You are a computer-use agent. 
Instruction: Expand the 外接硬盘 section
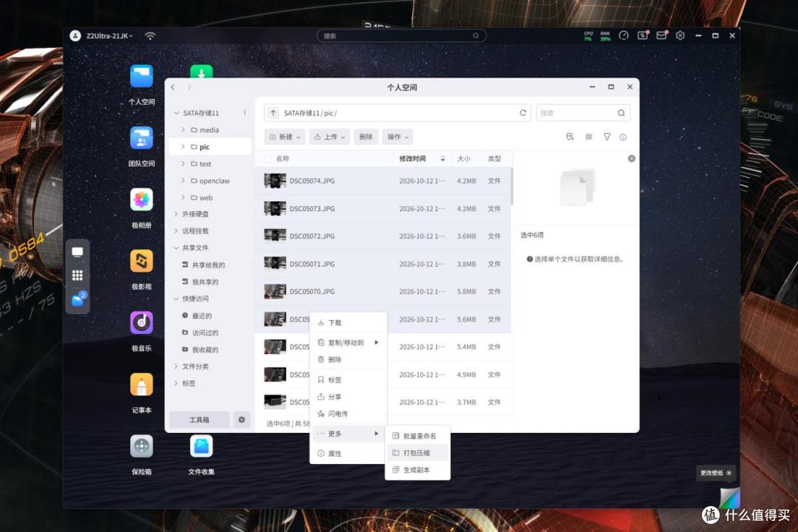tap(176, 214)
